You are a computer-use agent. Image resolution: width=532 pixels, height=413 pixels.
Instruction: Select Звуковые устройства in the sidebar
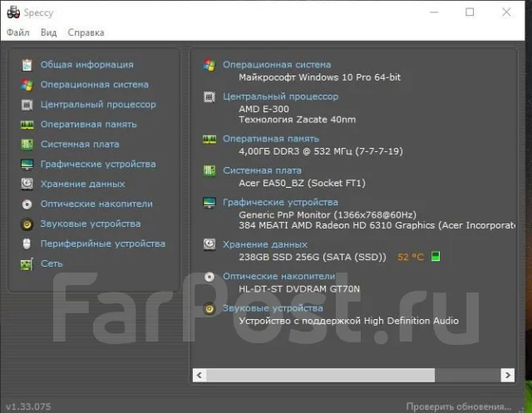tap(91, 224)
